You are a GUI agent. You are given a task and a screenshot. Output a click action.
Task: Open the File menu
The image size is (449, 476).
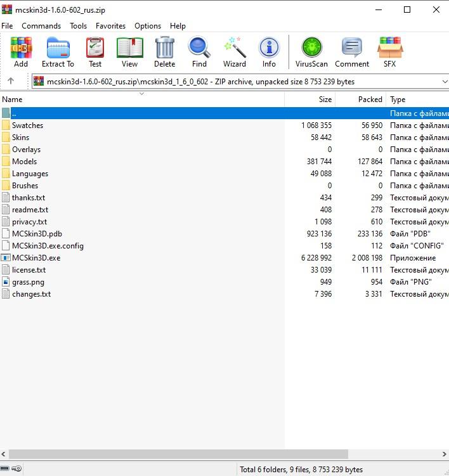(x=7, y=26)
